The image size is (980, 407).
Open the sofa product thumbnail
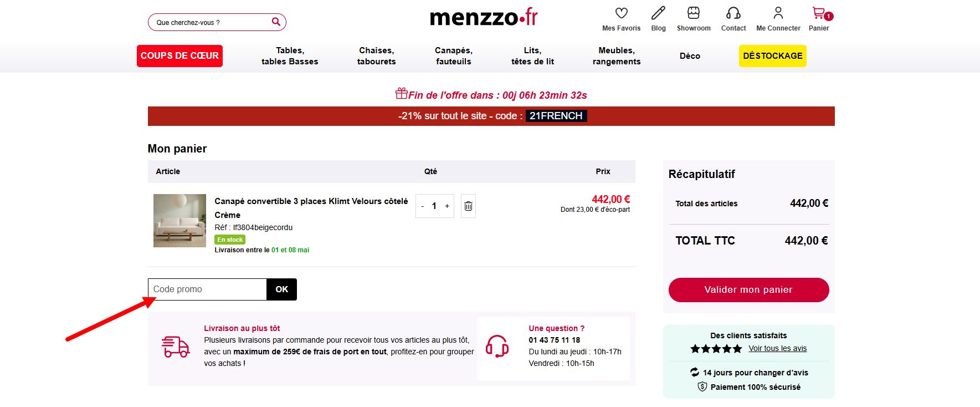point(179,221)
